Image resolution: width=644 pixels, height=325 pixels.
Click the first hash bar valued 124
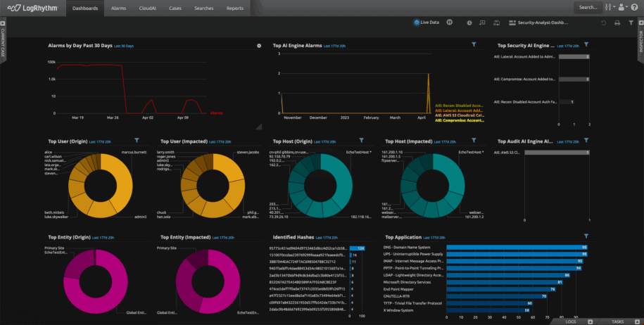coord(358,248)
